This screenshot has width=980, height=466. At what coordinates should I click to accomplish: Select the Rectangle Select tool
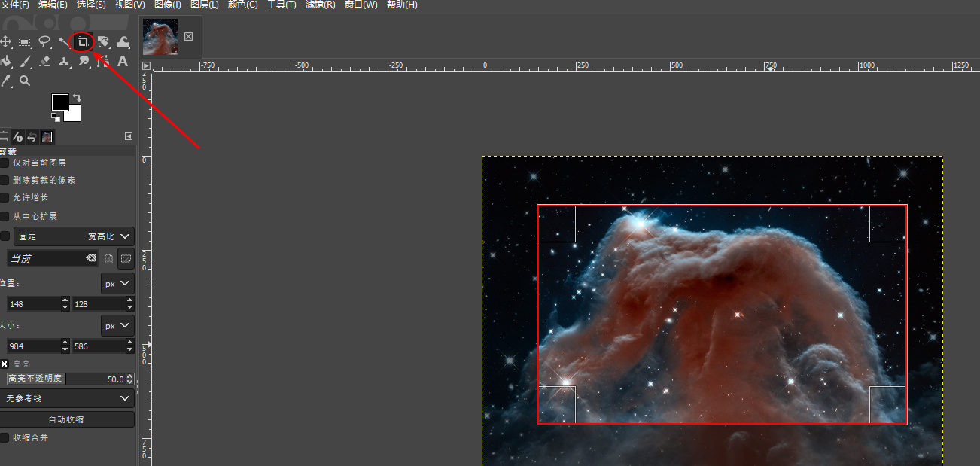point(25,42)
